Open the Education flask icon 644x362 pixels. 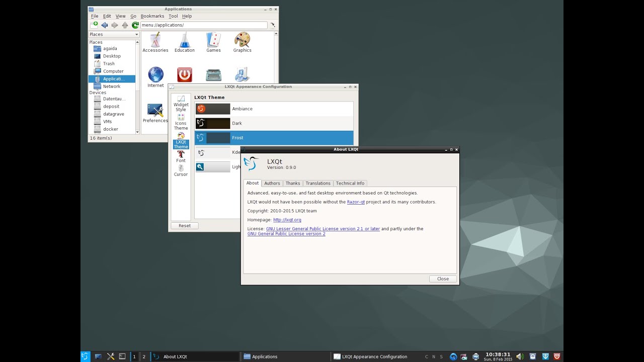tap(185, 43)
